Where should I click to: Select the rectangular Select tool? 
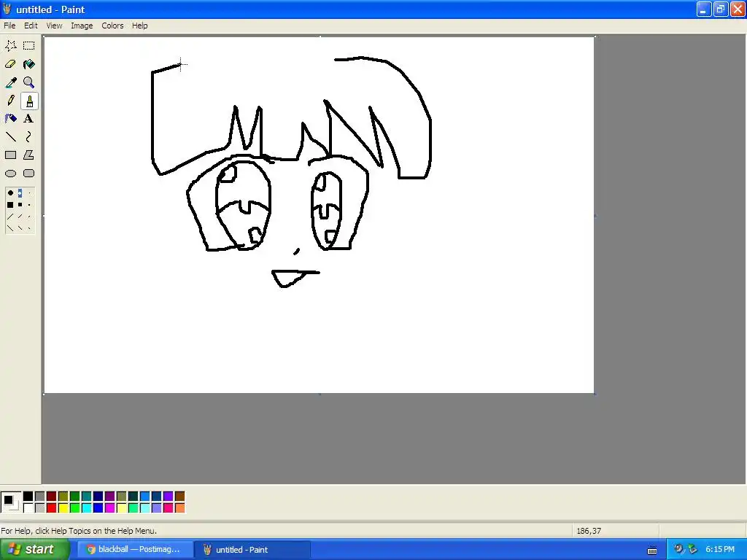29,46
